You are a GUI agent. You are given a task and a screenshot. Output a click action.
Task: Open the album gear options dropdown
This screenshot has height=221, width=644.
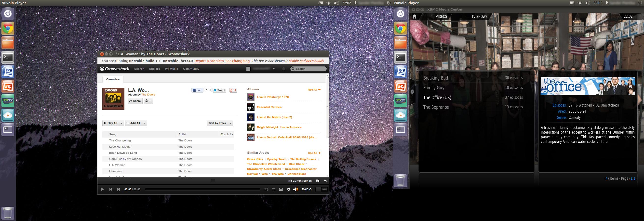click(148, 101)
